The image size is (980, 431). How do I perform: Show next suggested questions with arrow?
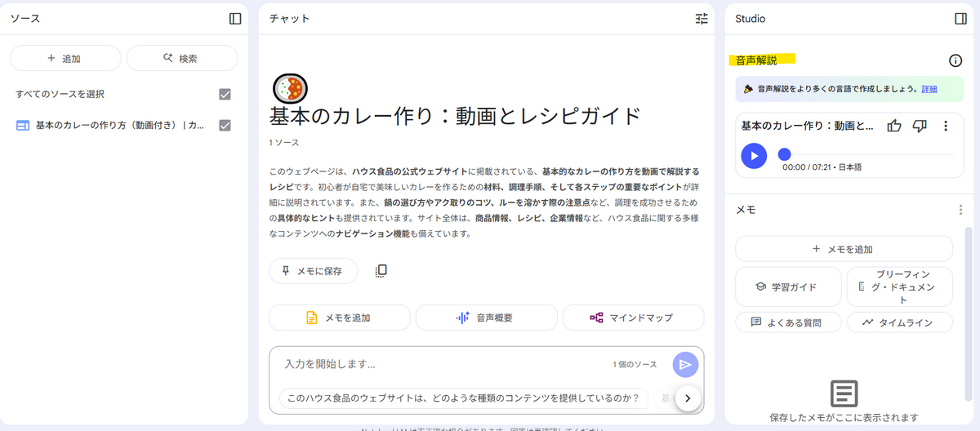[x=688, y=398]
